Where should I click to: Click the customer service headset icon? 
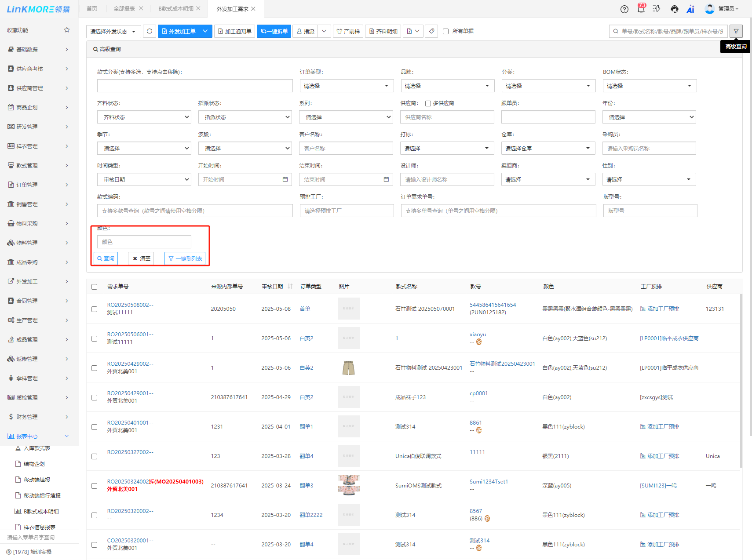tap(674, 9)
